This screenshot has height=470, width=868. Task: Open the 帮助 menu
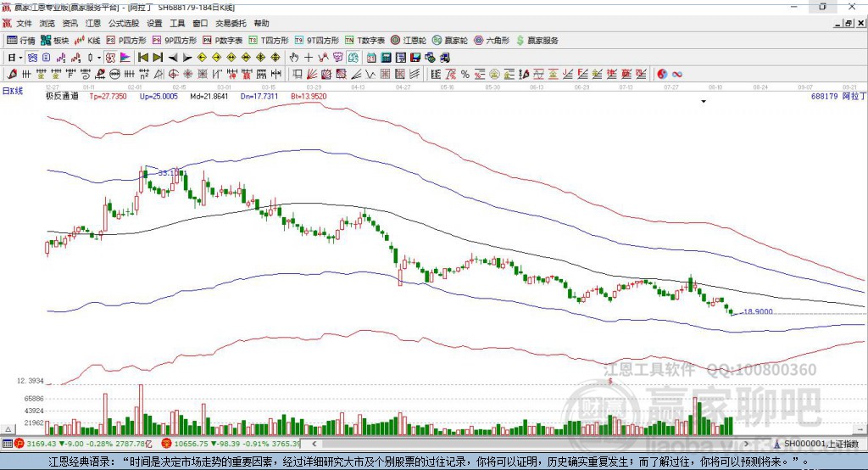click(x=261, y=23)
